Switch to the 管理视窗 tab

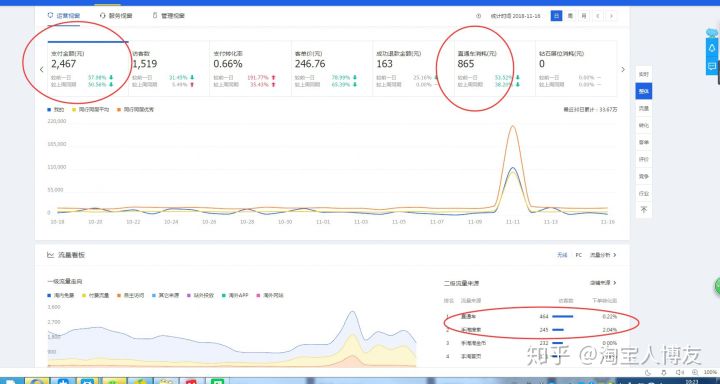pos(169,16)
